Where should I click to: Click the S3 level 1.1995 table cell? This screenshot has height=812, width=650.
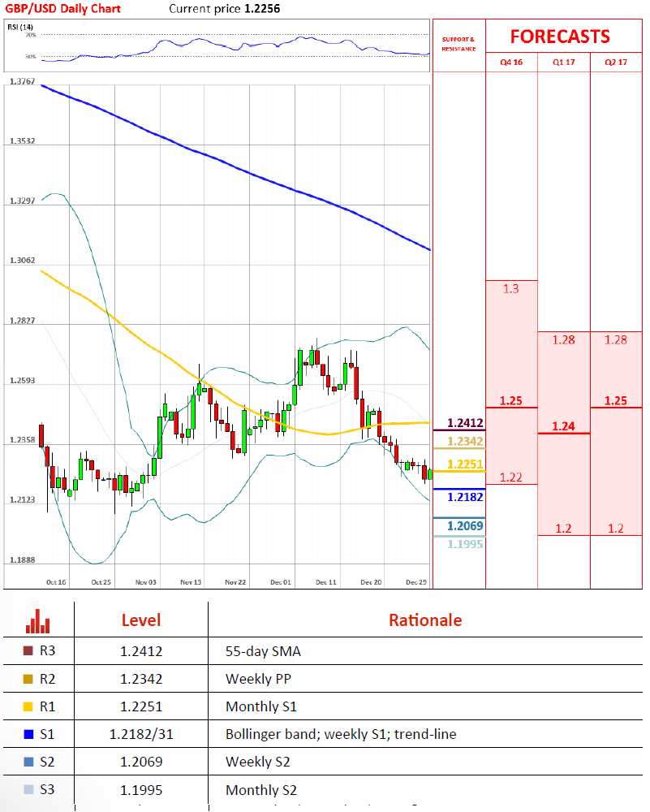141,790
